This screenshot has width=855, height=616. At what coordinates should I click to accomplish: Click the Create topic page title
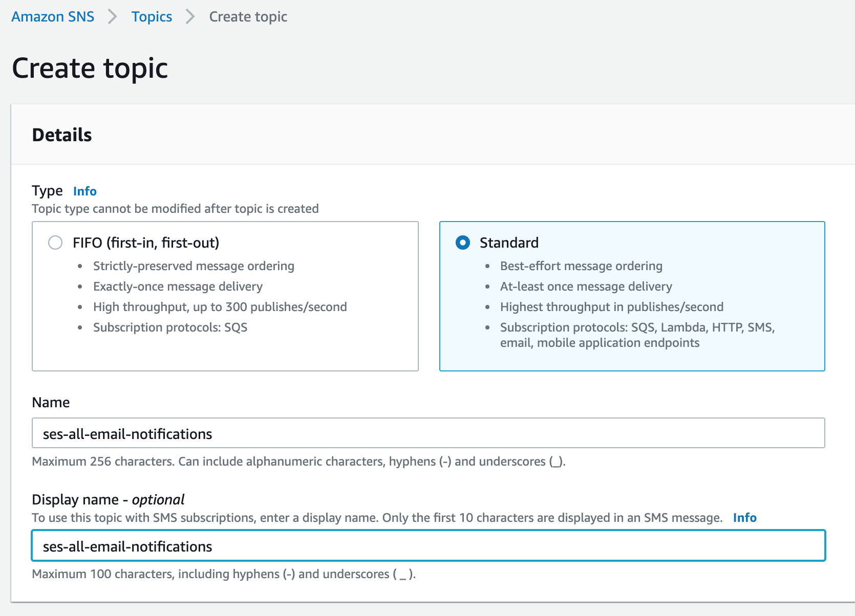click(x=90, y=68)
